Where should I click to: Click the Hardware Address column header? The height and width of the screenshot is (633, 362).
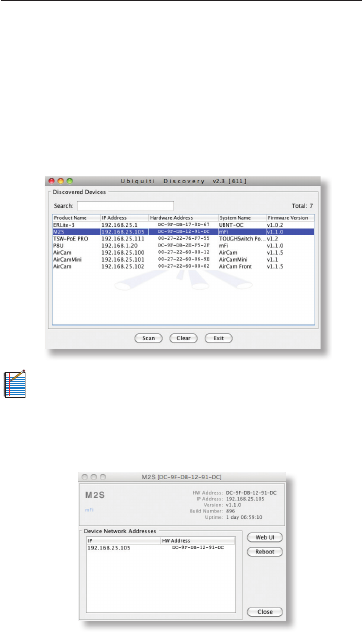(184, 218)
